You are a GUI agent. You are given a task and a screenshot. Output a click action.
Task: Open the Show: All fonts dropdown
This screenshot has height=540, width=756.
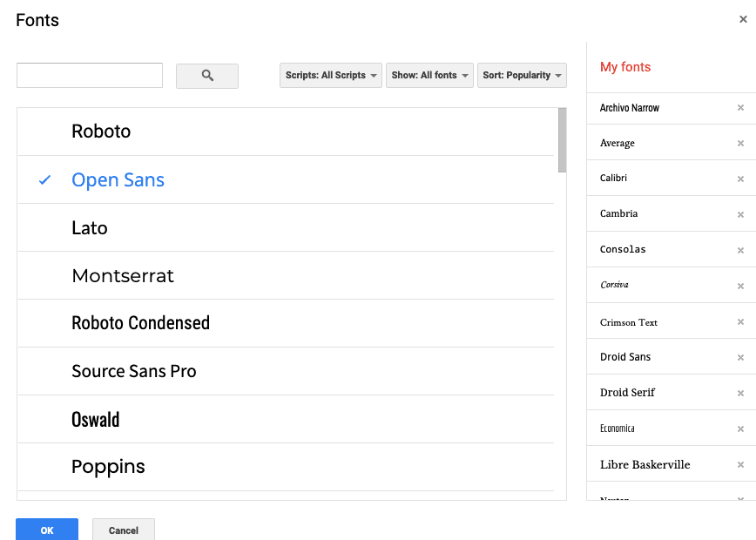pyautogui.click(x=429, y=75)
